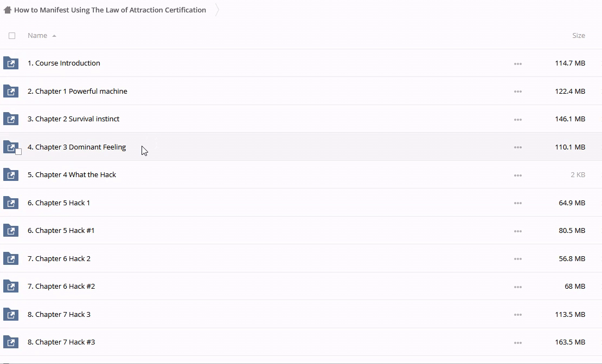
Task: Open the Chapter 2 Survival instinct folder name
Action: pos(73,119)
